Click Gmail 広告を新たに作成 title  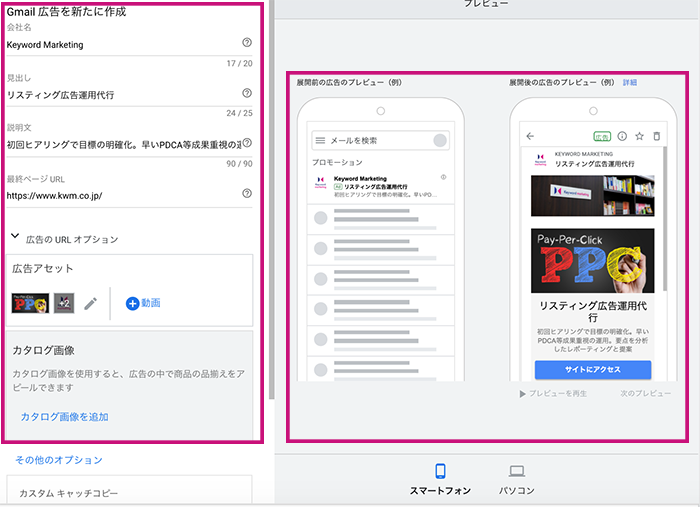[x=66, y=12]
